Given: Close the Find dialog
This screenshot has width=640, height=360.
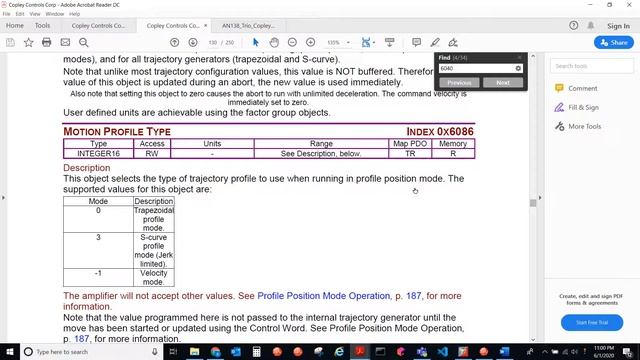Looking at the screenshot, I should (520, 58).
